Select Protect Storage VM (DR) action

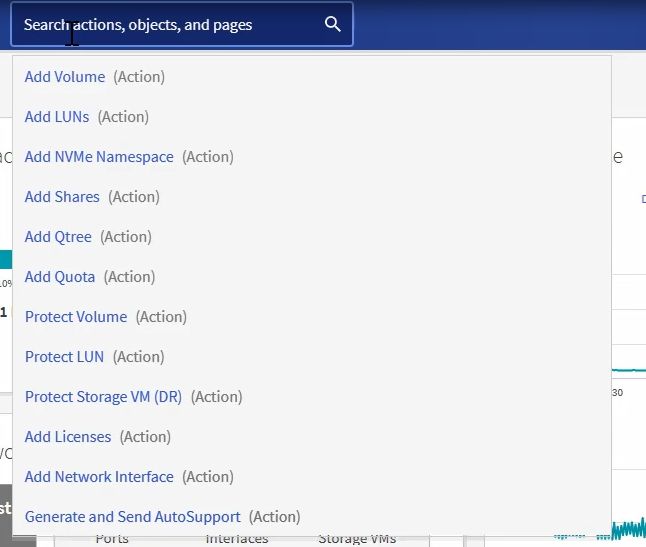tap(104, 397)
